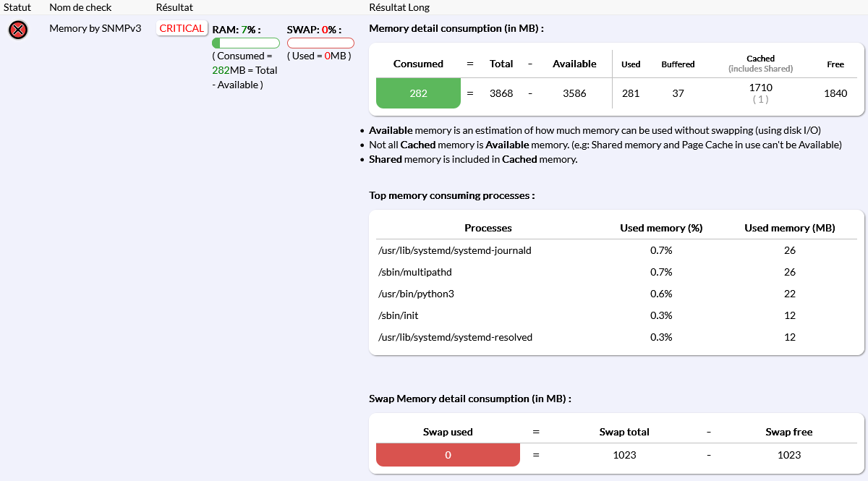The width and height of the screenshot is (868, 481).
Task: Click the Résultat Long column header
Action: click(399, 7)
